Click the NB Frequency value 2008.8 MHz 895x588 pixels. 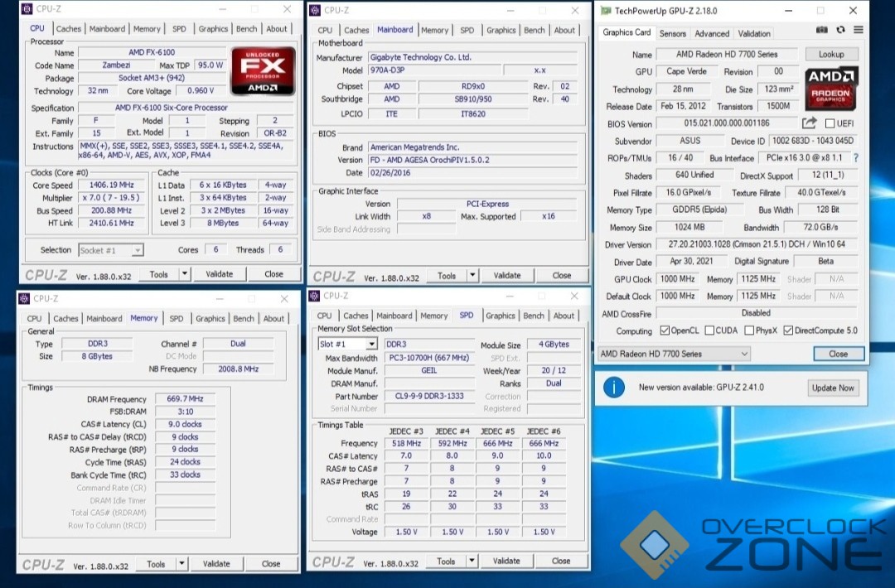239,369
